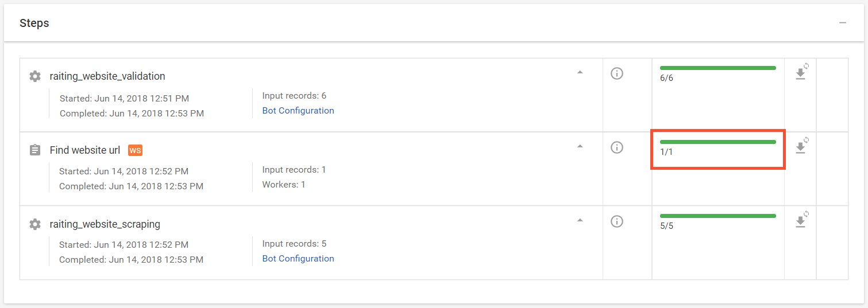Click the 5/5 progress bar

(718, 216)
